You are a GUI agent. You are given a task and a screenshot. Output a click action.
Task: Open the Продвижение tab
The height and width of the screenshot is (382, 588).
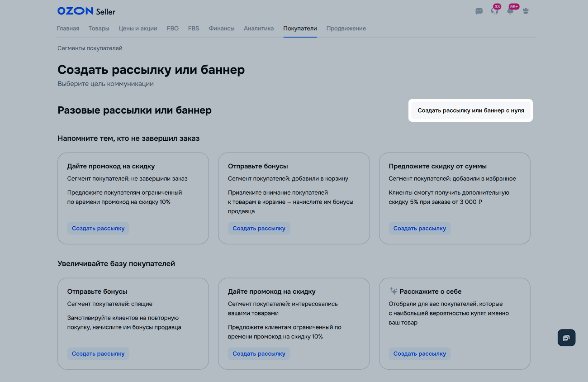click(346, 29)
